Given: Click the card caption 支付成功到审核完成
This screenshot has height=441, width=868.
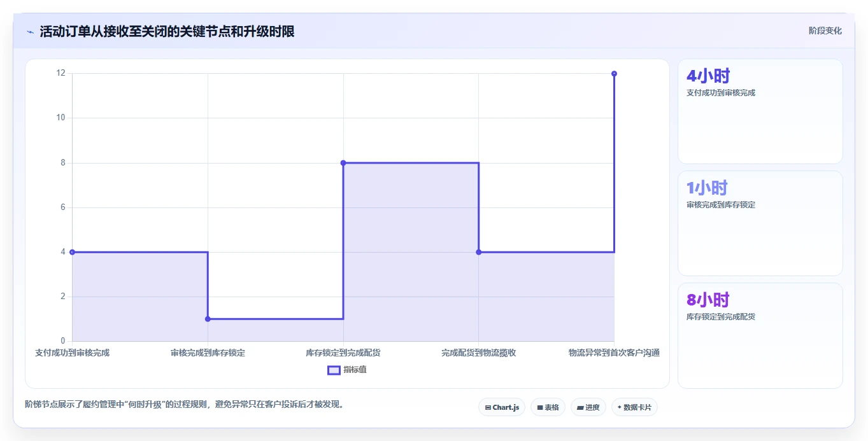Looking at the screenshot, I should pyautogui.click(x=721, y=93).
